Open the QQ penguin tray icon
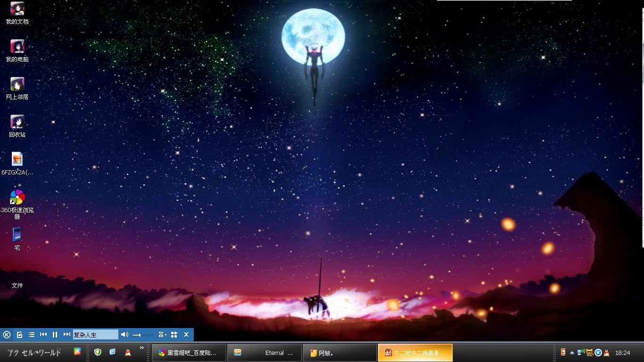The height and width of the screenshot is (362, 644). click(606, 353)
